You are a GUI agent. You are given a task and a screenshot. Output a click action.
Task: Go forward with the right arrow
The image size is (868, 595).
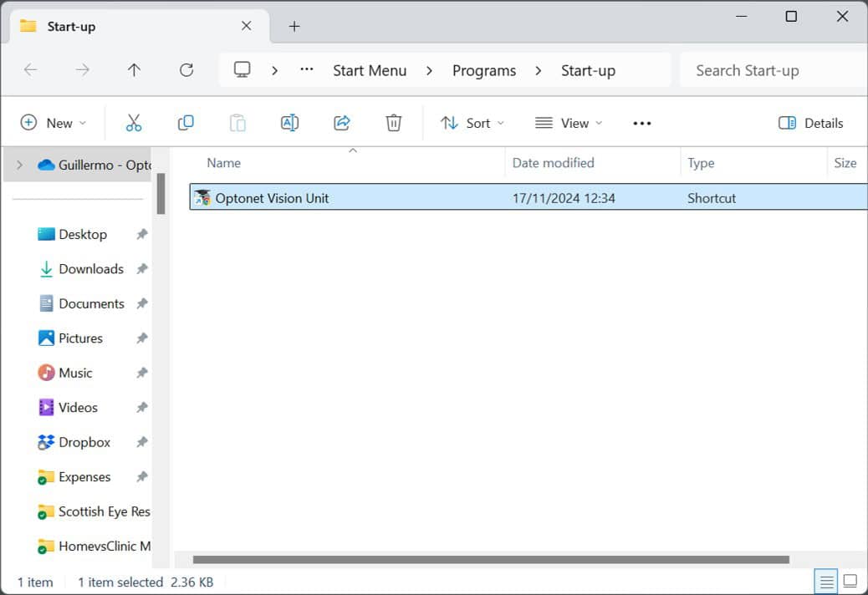coord(83,70)
